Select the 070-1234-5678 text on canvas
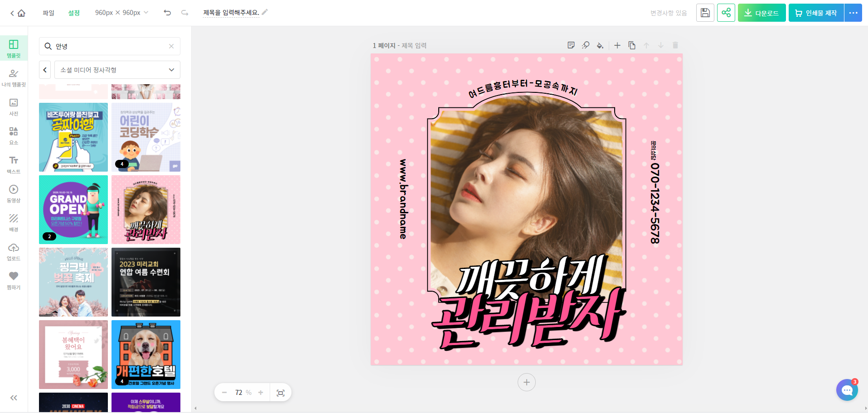Viewport: 868px width, 413px height. click(x=655, y=203)
